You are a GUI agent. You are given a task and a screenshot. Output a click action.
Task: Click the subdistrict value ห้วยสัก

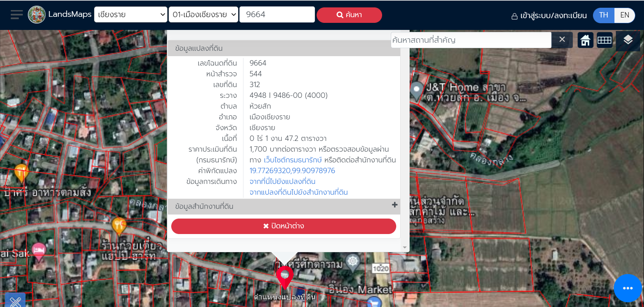pos(260,106)
